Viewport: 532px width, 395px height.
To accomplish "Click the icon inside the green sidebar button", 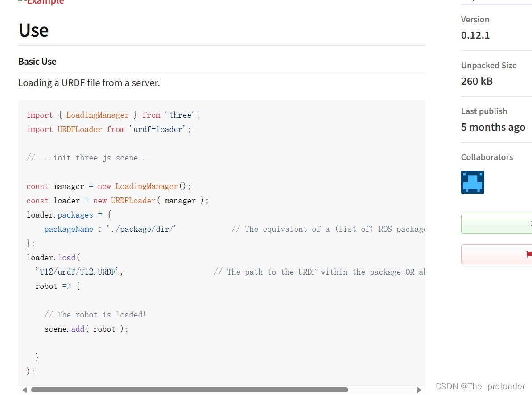I will click(530, 223).
